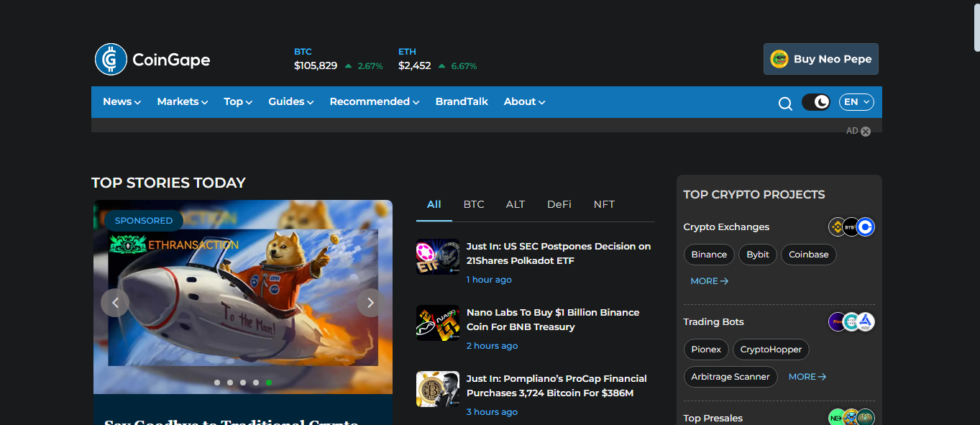The width and height of the screenshot is (980, 425).
Task: Select the third carousel dot
Action: click(243, 383)
